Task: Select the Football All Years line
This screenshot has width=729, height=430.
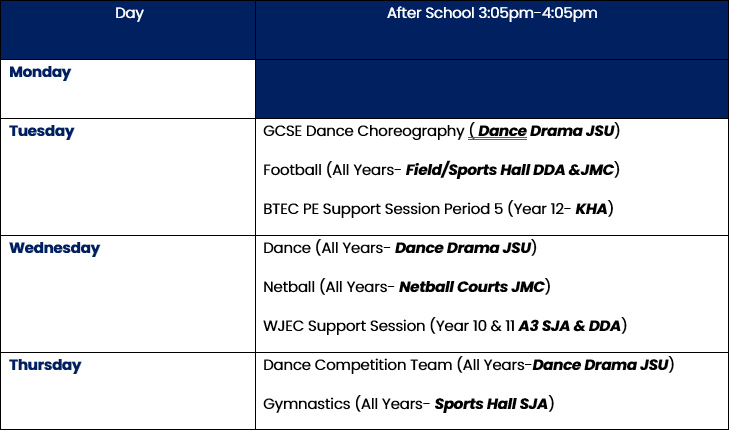Action: tap(441, 170)
